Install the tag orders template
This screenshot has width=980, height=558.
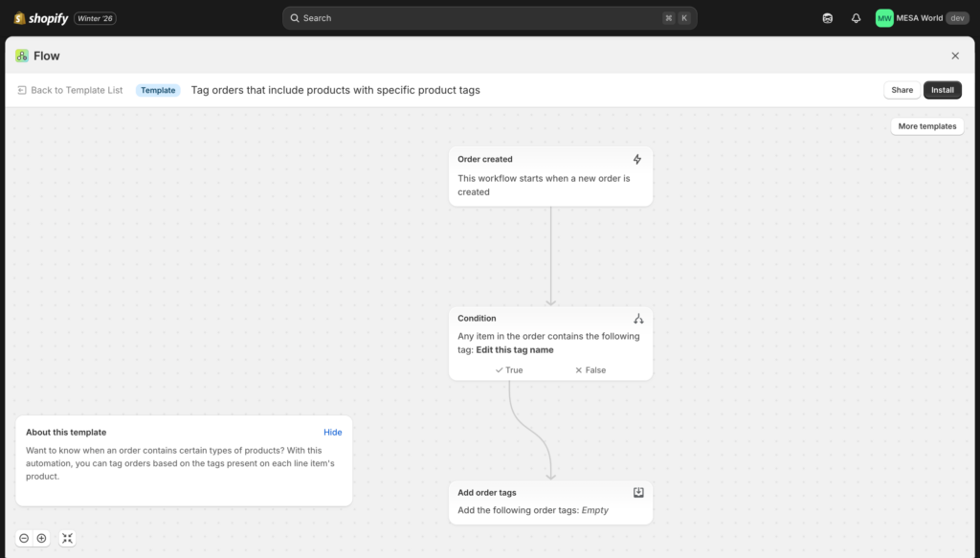tap(943, 89)
